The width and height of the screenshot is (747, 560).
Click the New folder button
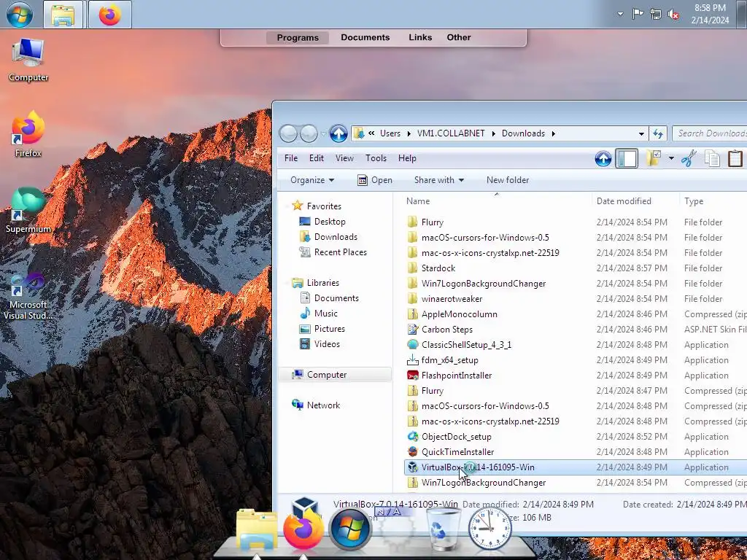click(x=508, y=180)
